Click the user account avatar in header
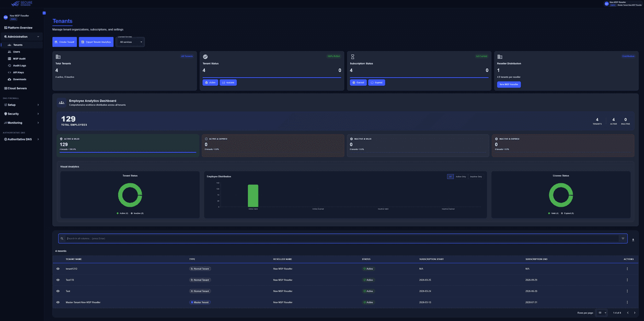Image resolution: width=644 pixels, height=321 pixels. (606, 4)
